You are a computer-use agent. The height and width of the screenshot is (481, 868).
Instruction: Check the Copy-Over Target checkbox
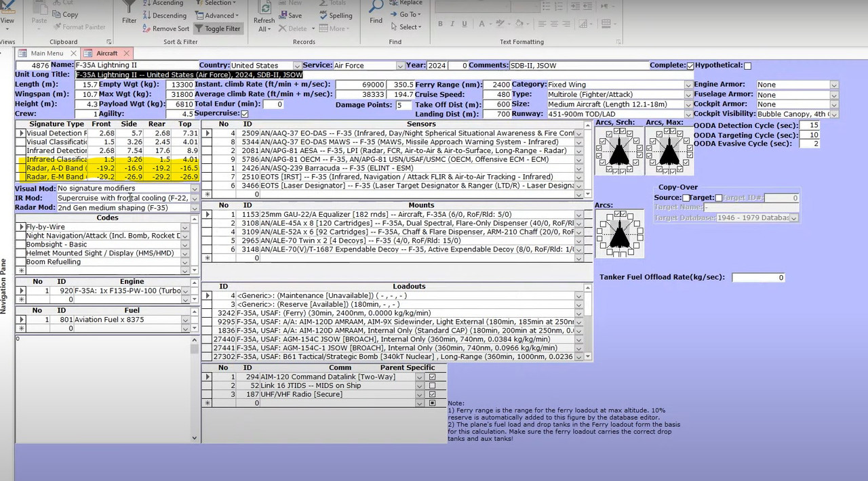point(719,198)
